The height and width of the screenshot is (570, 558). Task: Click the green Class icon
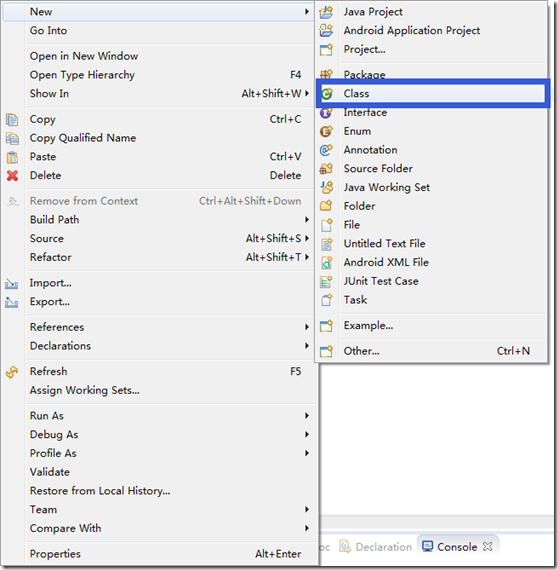click(x=326, y=94)
